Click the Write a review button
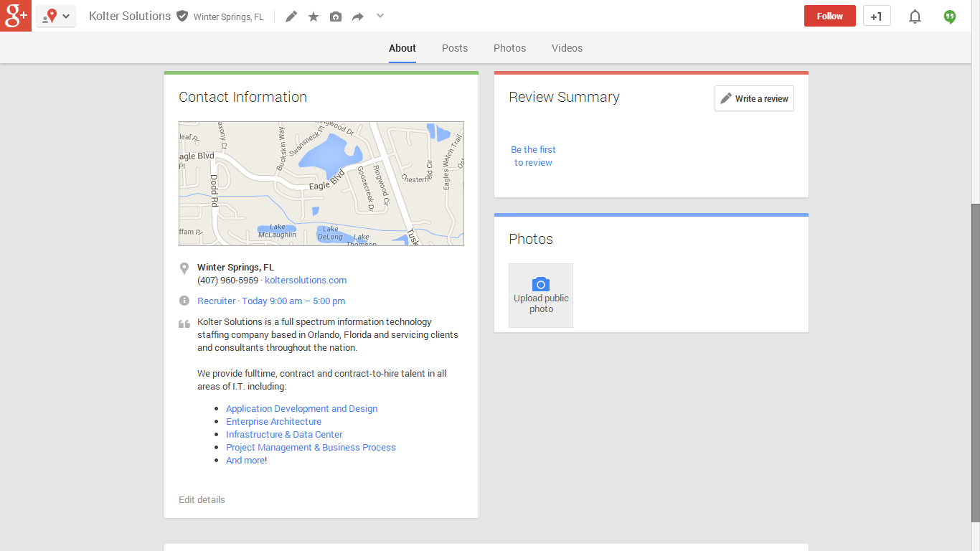The width and height of the screenshot is (980, 551). pyautogui.click(x=754, y=98)
